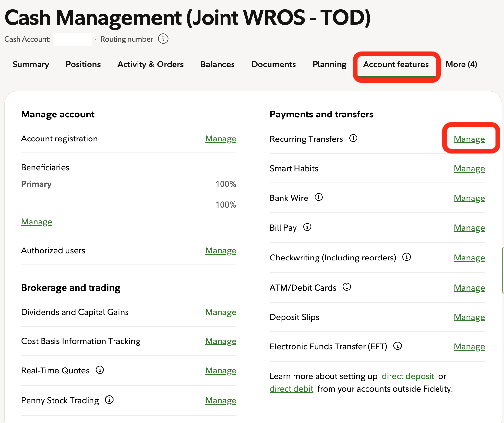Viewport: 504px width, 423px height.
Task: Open the direct deposit link
Action: click(x=408, y=376)
